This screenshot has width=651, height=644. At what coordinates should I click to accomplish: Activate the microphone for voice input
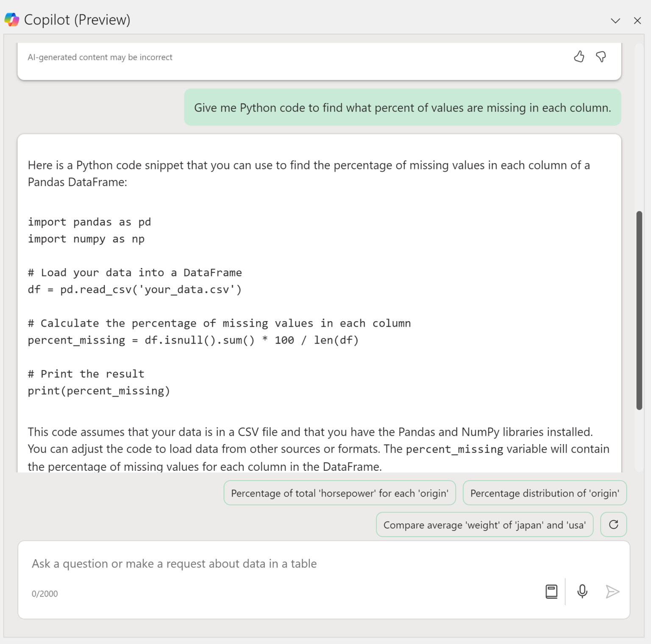pyautogui.click(x=582, y=591)
